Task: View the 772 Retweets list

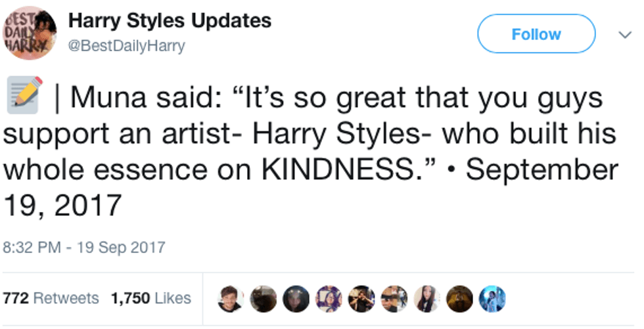Action: (x=51, y=298)
